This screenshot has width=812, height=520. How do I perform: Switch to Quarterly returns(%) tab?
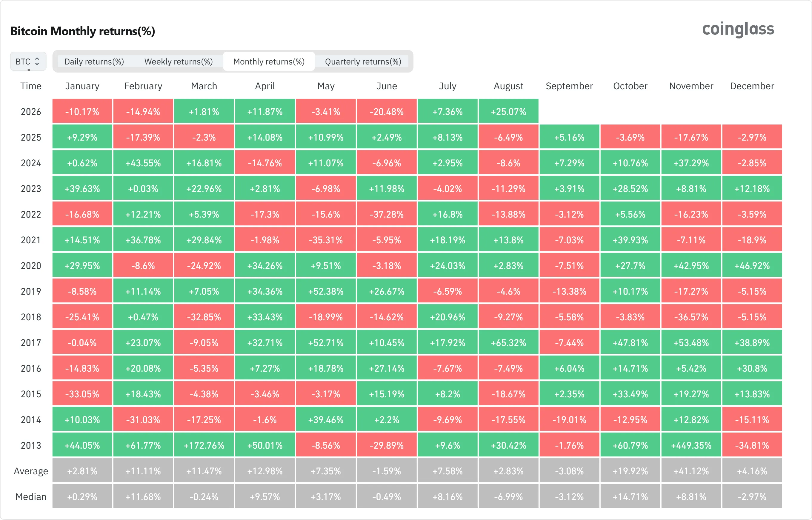pyautogui.click(x=363, y=61)
